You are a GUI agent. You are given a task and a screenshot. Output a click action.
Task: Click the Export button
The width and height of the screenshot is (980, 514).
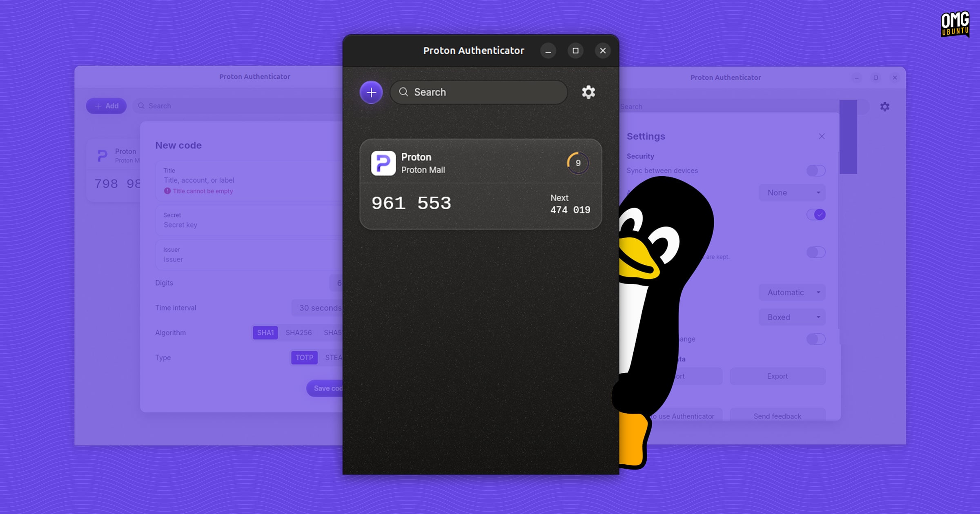(777, 376)
